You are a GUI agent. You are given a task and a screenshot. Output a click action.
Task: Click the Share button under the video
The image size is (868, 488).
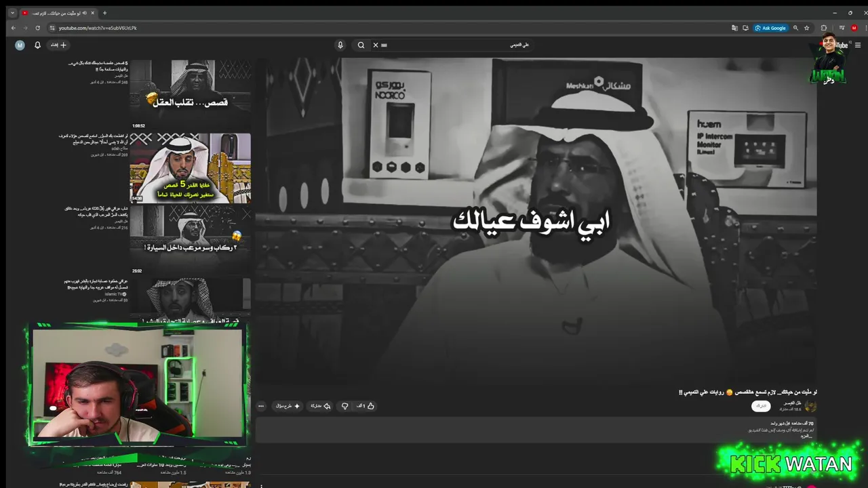coord(321,406)
